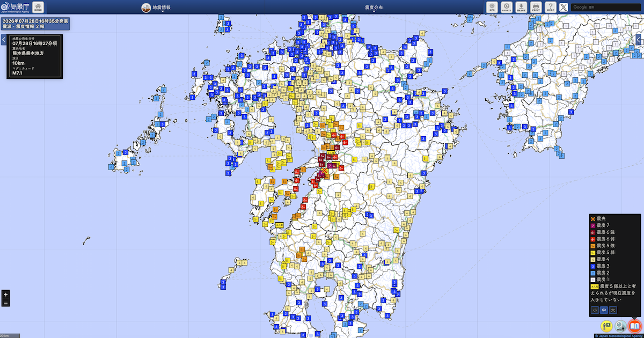
Task: Click the 気象庁 Japan Meteorological Agency logo
Action: point(15,8)
